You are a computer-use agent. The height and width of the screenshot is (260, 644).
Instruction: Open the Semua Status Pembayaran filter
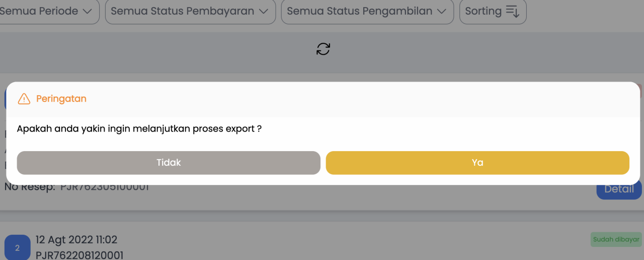coord(184,11)
